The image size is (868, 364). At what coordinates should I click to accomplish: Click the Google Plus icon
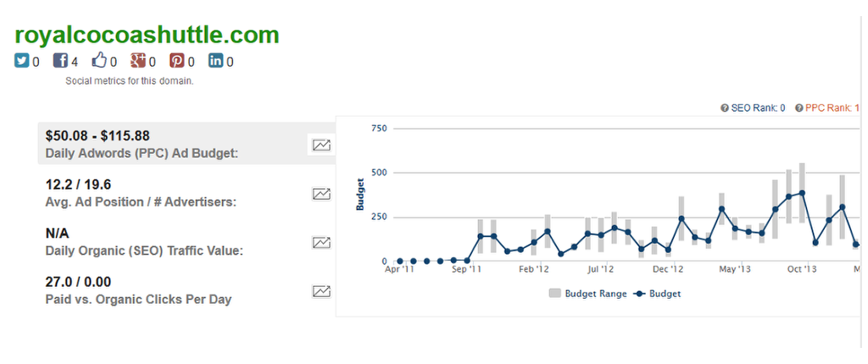pos(138,61)
